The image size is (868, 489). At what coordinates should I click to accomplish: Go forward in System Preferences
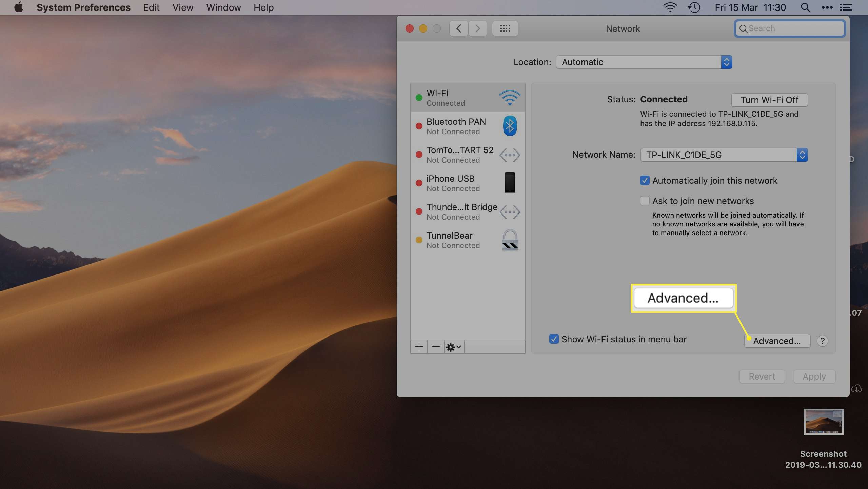477,28
